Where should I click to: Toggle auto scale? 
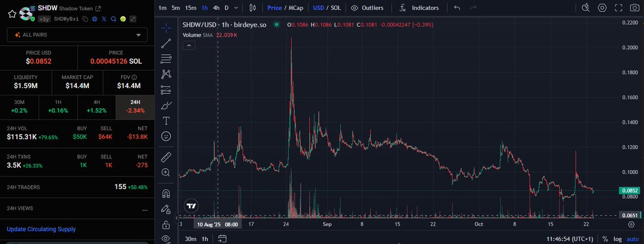[633, 239]
